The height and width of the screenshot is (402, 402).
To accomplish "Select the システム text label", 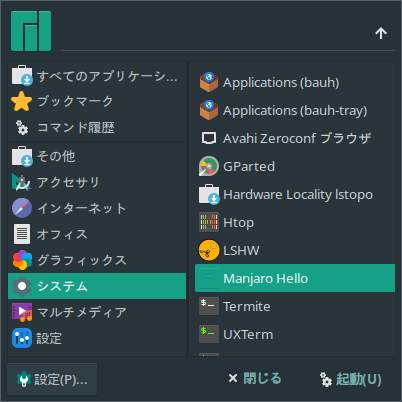I will (x=62, y=286).
